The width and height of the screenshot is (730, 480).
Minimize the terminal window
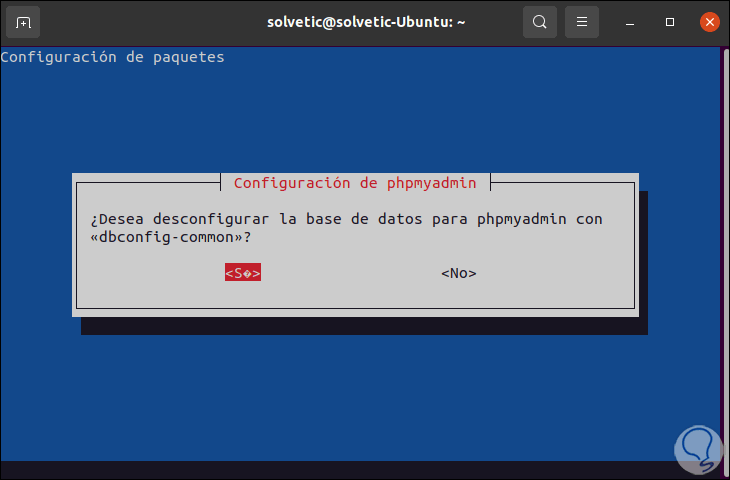[x=630, y=22]
